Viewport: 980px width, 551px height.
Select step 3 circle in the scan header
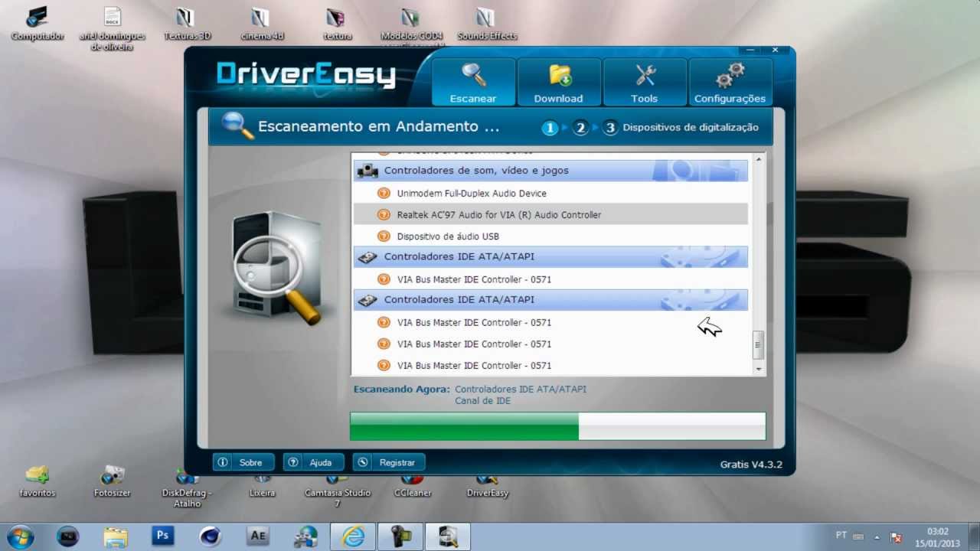tap(610, 128)
